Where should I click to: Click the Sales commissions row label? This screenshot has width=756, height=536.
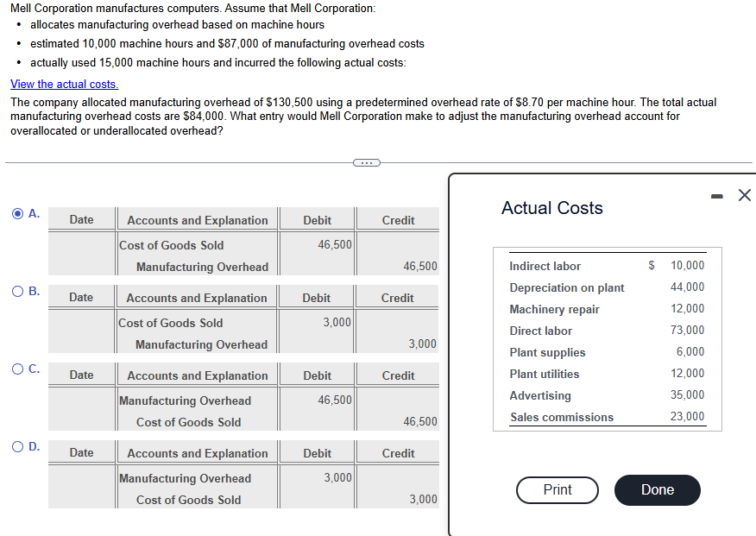pyautogui.click(x=562, y=417)
